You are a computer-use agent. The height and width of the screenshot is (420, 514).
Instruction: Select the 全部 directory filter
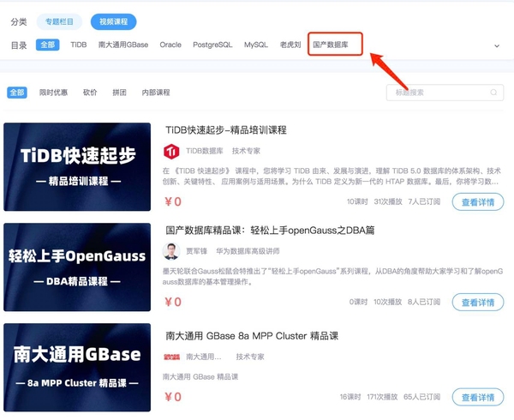47,45
